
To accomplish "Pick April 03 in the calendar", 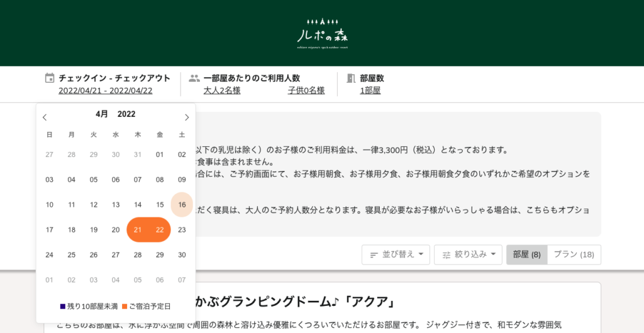I will pos(49,180).
